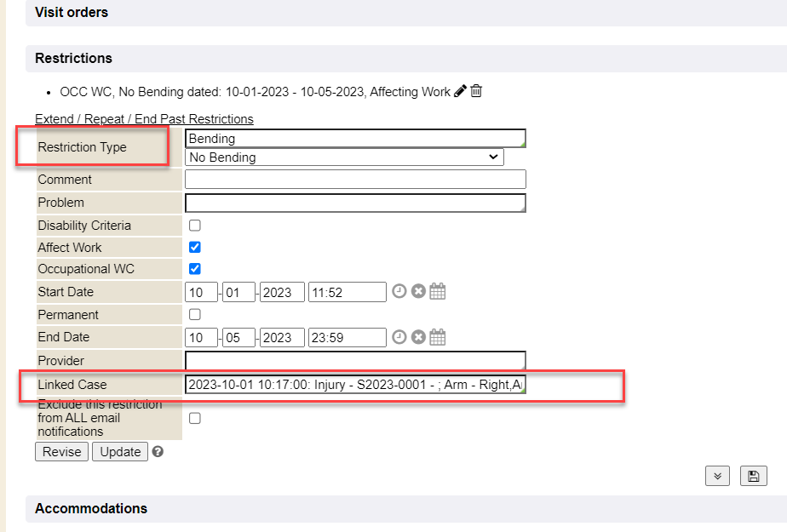Open the Accommodations section header
The image size is (787, 532).
(91, 508)
